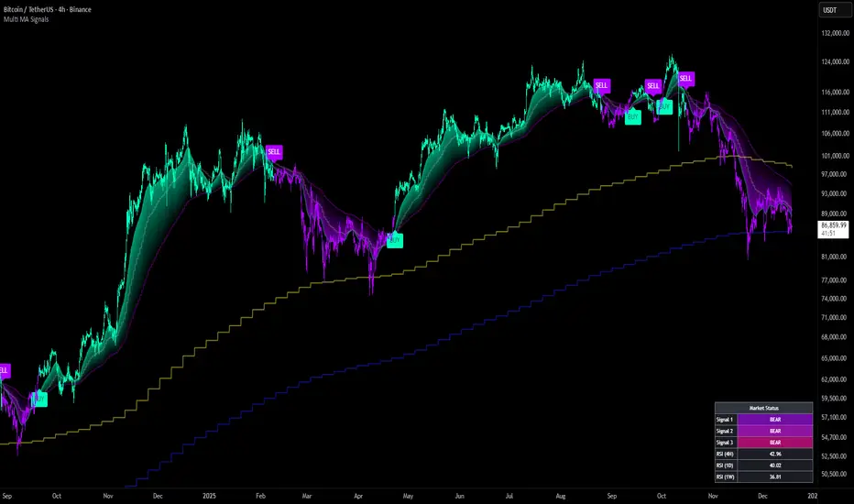The width and height of the screenshot is (854, 504).
Task: Click the 101,000.00 price axis label
Action: click(x=835, y=156)
